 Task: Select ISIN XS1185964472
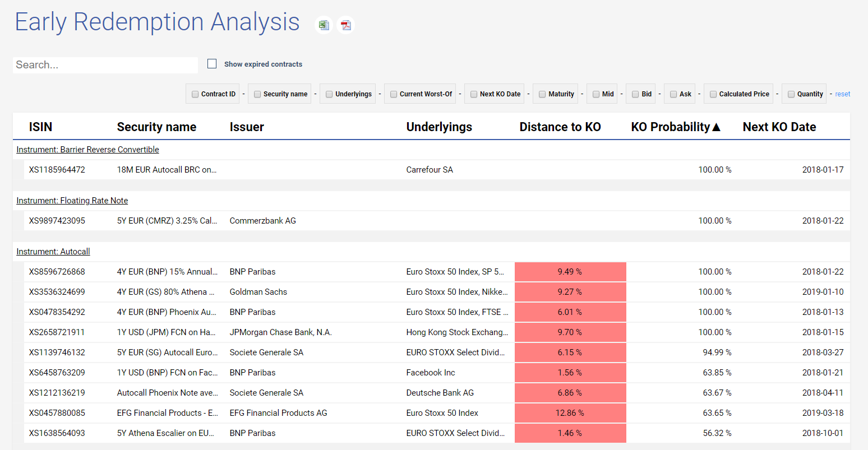click(x=57, y=170)
